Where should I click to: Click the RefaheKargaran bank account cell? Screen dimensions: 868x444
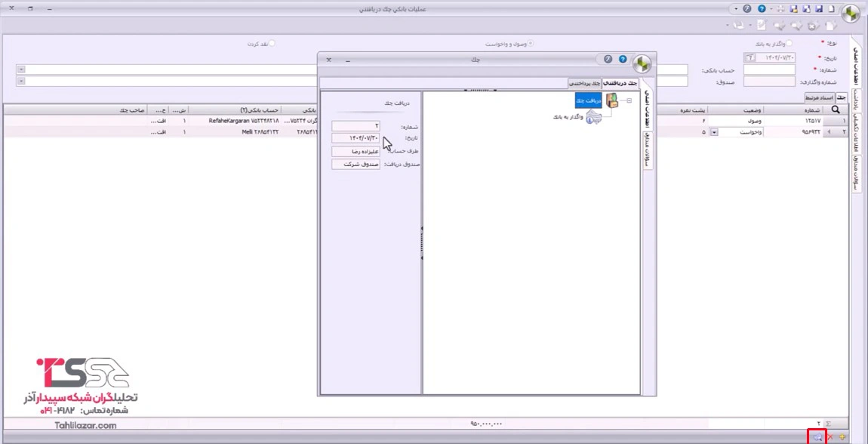[235, 121]
